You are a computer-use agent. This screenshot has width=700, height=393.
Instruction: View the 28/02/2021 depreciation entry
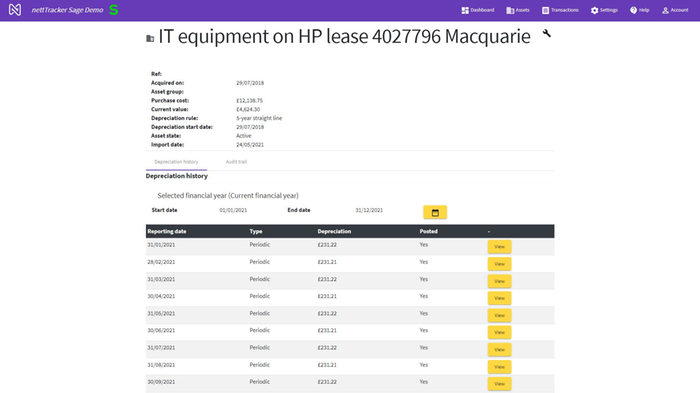(499, 264)
